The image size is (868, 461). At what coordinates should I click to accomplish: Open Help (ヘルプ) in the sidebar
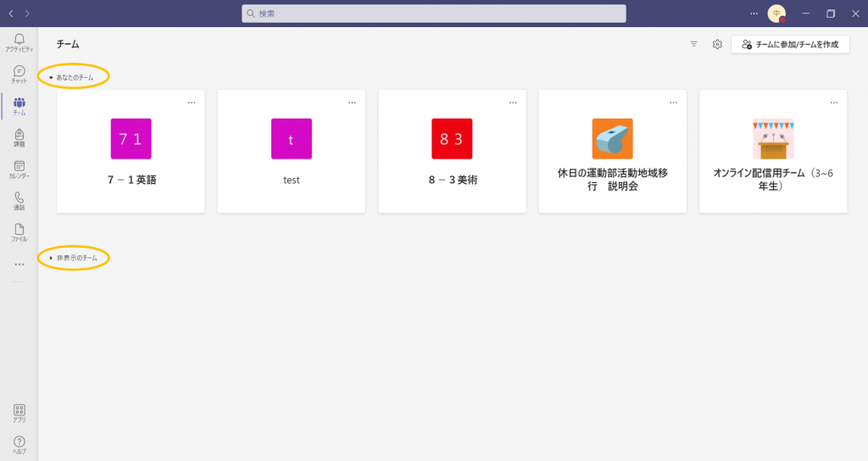(x=19, y=444)
